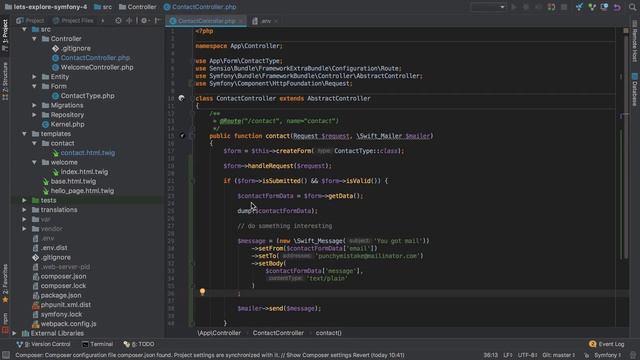Click the VCS commit branch icon

click(x=592, y=7)
